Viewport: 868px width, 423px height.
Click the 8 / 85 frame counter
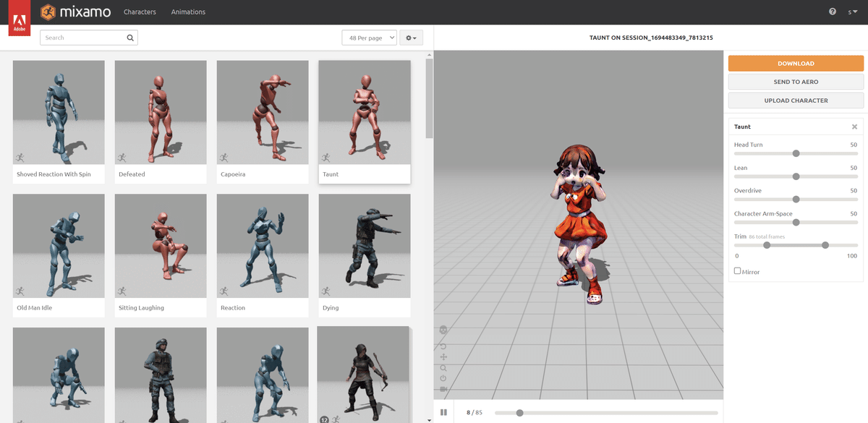point(475,413)
